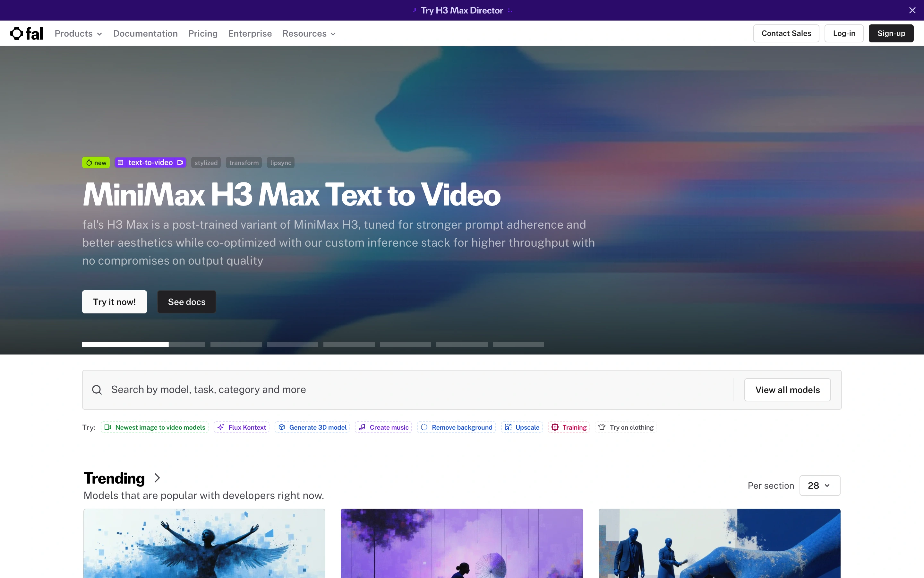Click the dashed circle icon beside Remove background
Screen dimensions: 924x578
(x=424, y=427)
